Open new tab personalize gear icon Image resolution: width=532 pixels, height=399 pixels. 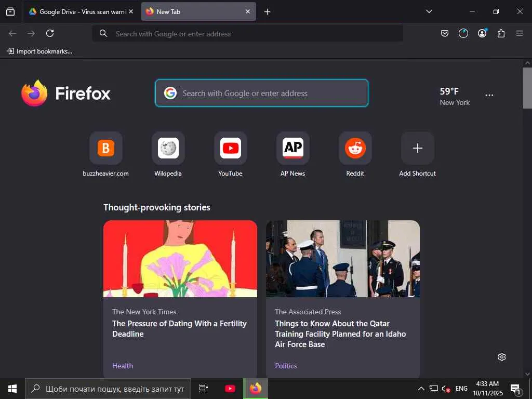point(502,357)
